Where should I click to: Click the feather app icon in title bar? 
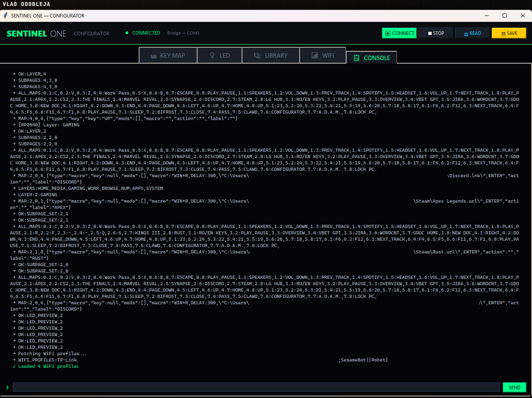click(x=6, y=16)
